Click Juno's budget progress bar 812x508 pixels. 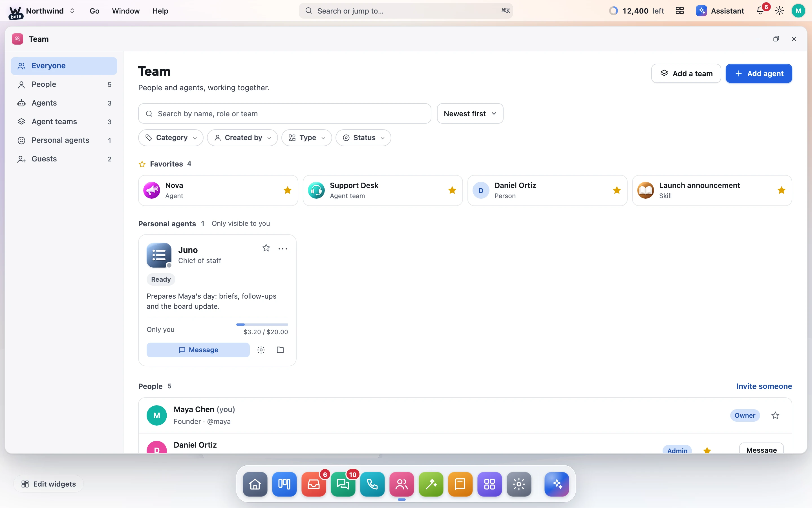(x=262, y=325)
